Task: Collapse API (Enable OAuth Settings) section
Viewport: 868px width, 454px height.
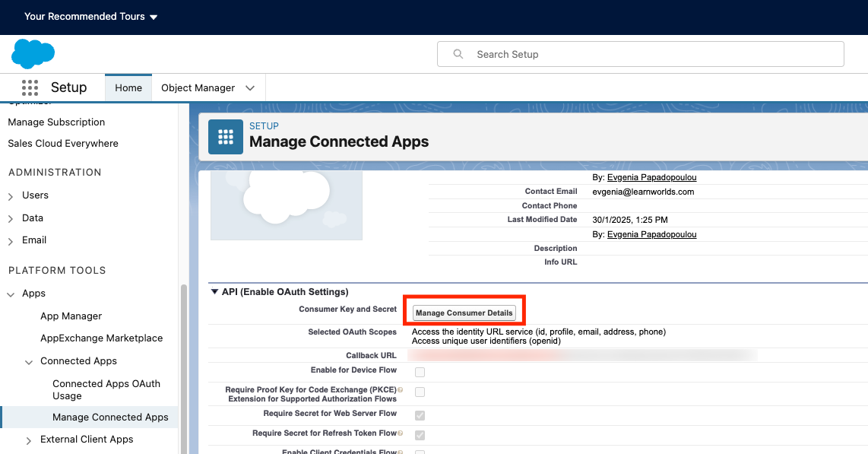Action: [x=215, y=292]
